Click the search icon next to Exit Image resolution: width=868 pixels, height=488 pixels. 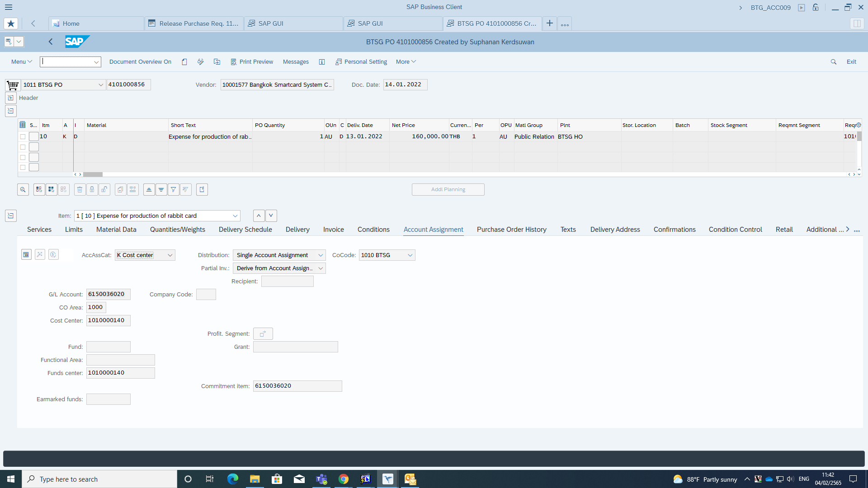(x=833, y=62)
